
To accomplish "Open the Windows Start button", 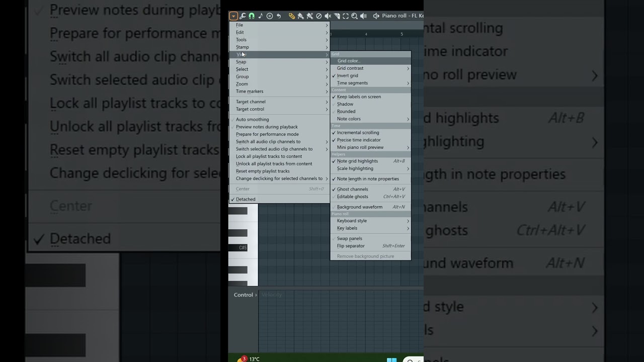I will (x=391, y=359).
